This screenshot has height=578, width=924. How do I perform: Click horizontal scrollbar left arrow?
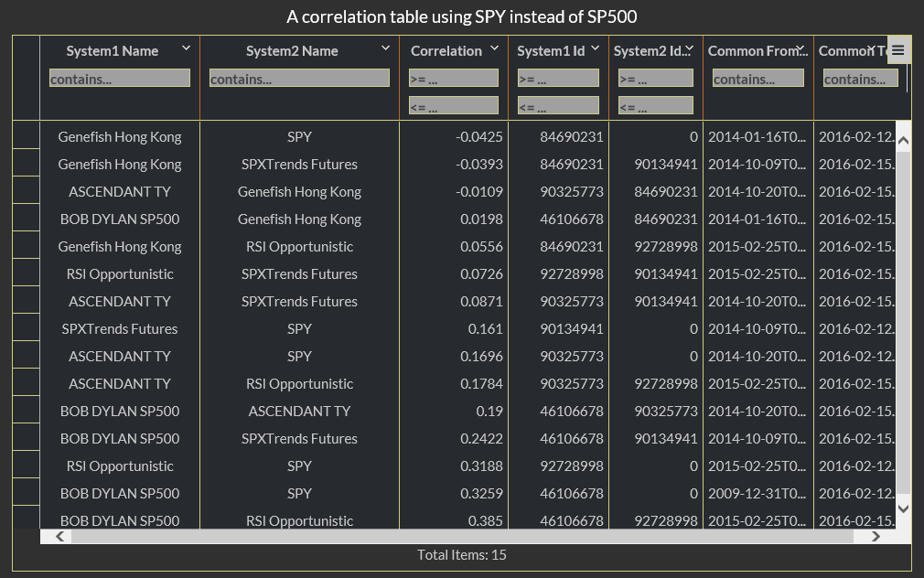click(x=59, y=536)
